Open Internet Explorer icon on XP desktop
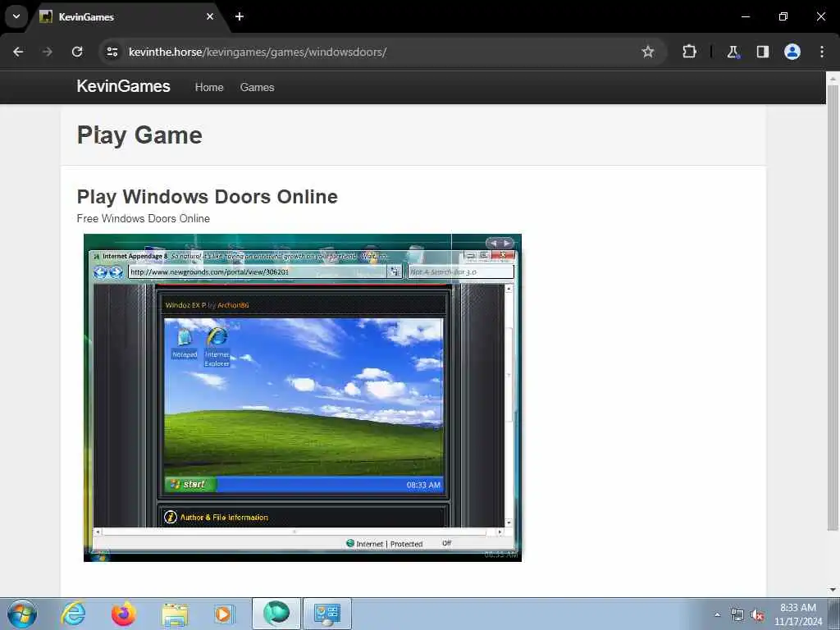The width and height of the screenshot is (840, 630). coord(217,347)
